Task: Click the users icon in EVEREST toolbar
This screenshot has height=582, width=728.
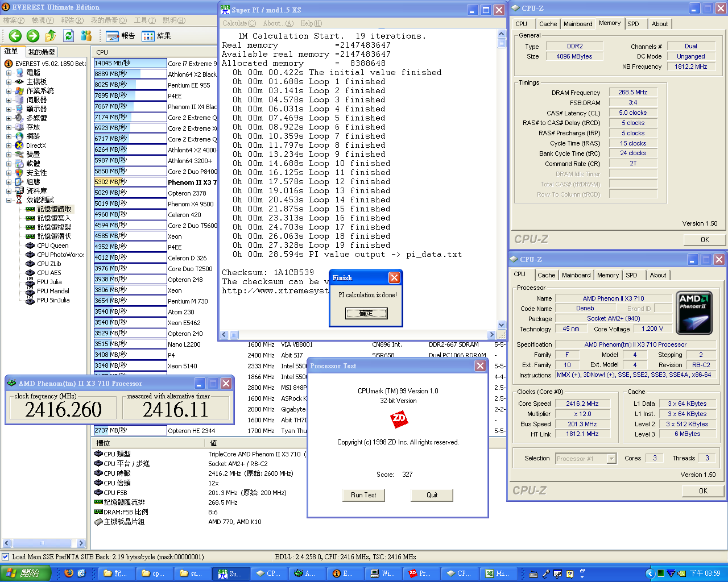Action: click(x=86, y=36)
